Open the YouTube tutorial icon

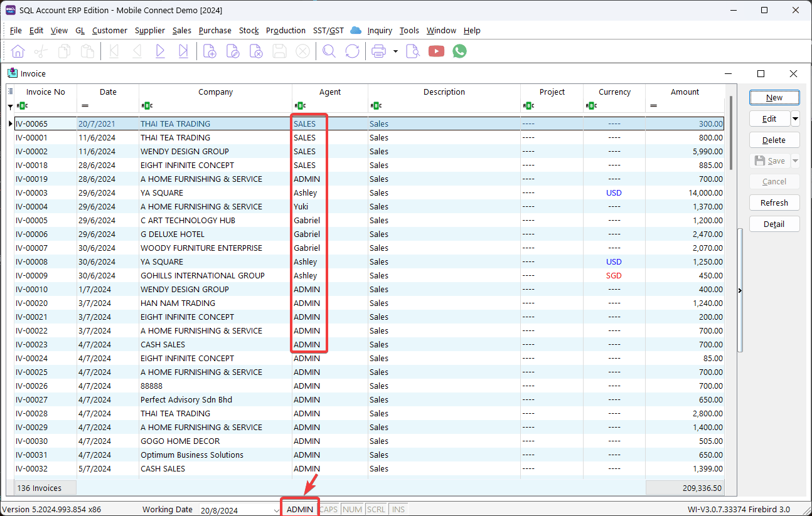tap(436, 51)
